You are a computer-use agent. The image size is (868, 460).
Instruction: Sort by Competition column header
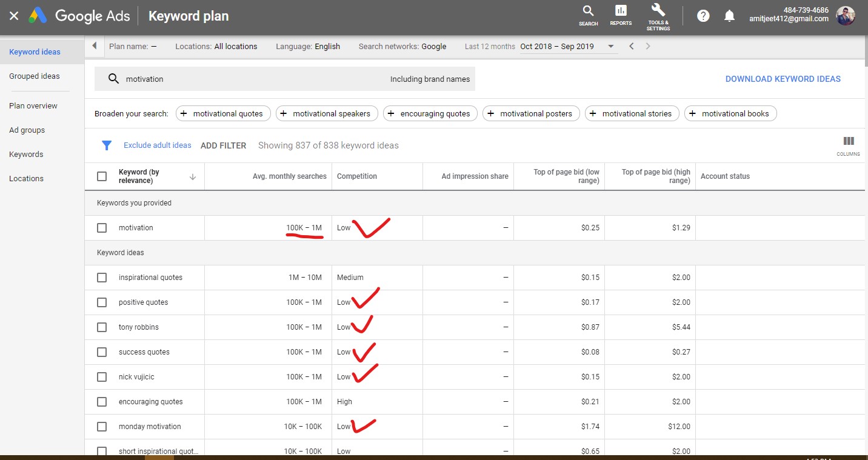coord(357,176)
